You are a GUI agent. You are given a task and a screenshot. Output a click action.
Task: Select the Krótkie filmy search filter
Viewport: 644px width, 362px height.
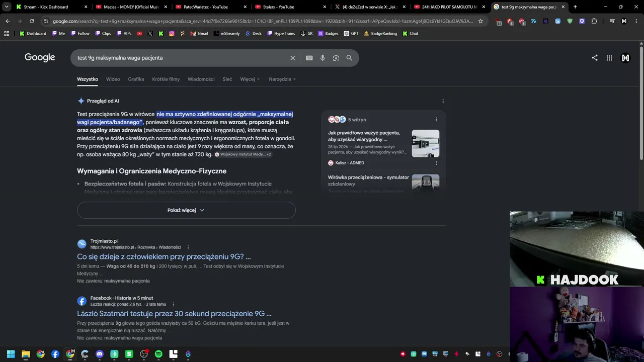[x=166, y=79]
